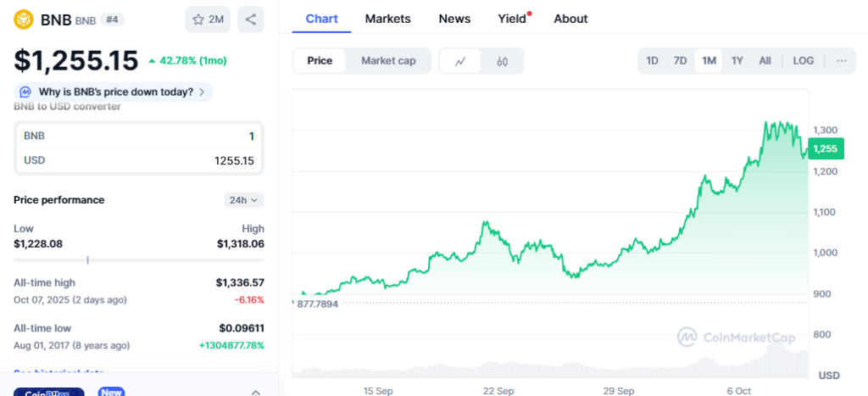Toggle chart to Price view
The image size is (868, 396).
320,60
